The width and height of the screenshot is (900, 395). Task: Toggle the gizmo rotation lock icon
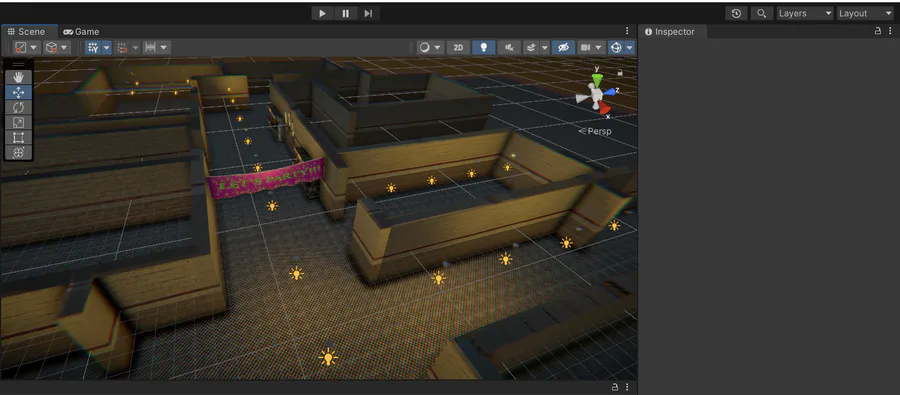[x=620, y=73]
